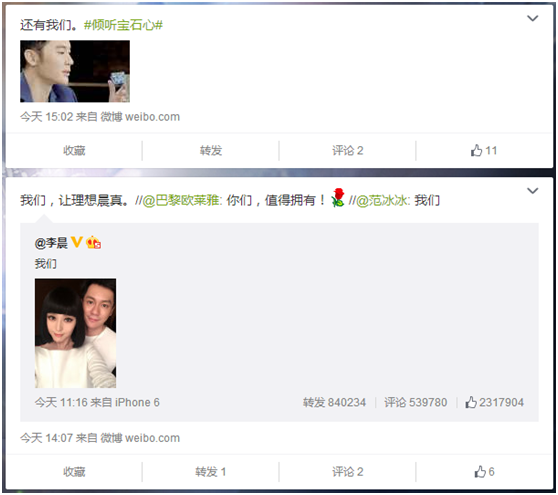558x495 pixels.
Task: Click the yellow V verified badge
Action: point(77,242)
